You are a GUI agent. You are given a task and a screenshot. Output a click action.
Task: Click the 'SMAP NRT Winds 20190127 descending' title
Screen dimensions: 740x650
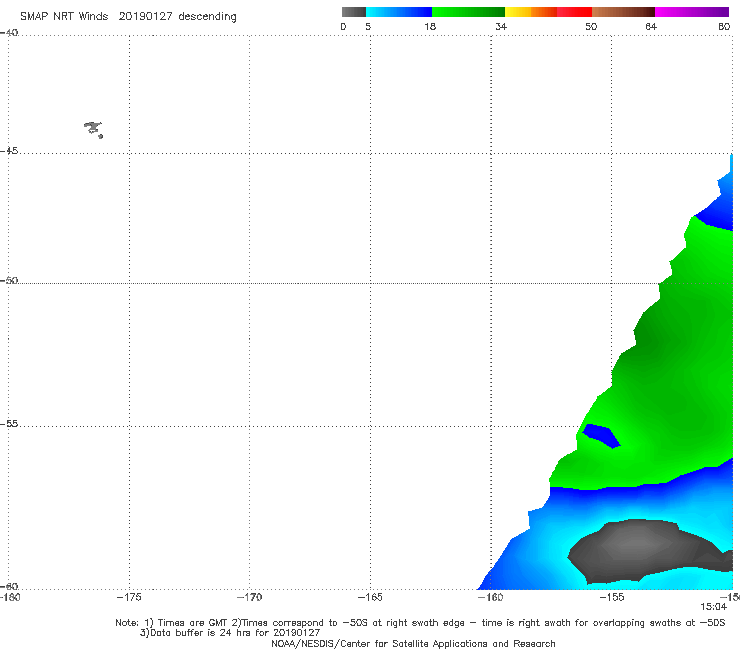(x=128, y=17)
